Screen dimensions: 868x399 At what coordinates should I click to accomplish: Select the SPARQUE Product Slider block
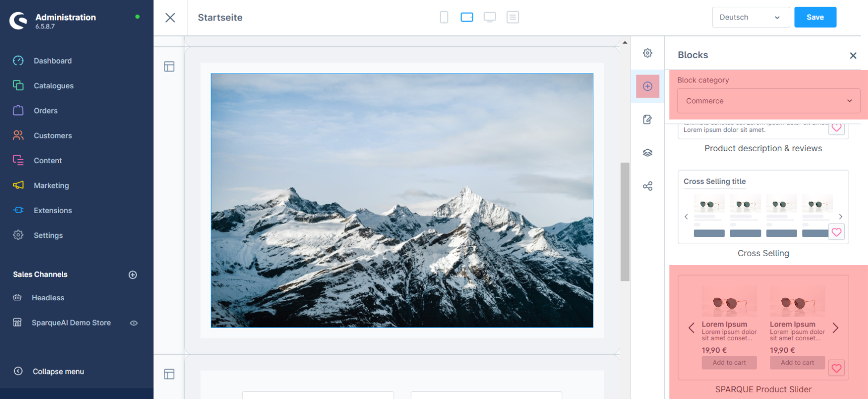[763, 328]
